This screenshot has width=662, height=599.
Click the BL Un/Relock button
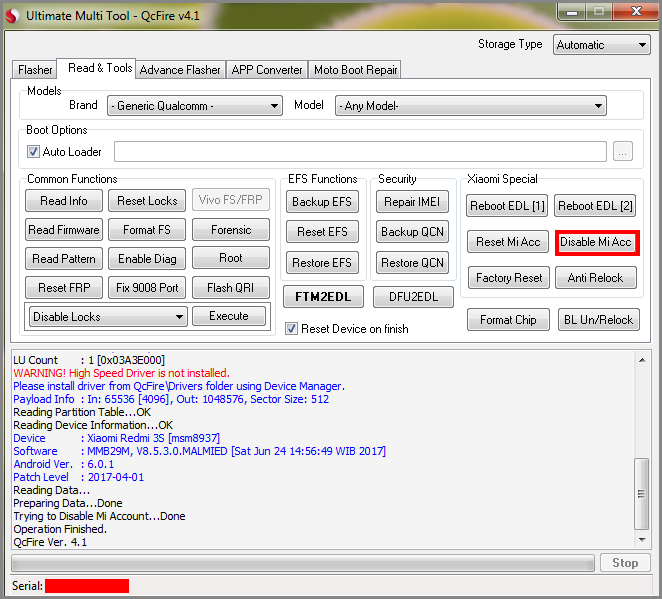coord(599,320)
